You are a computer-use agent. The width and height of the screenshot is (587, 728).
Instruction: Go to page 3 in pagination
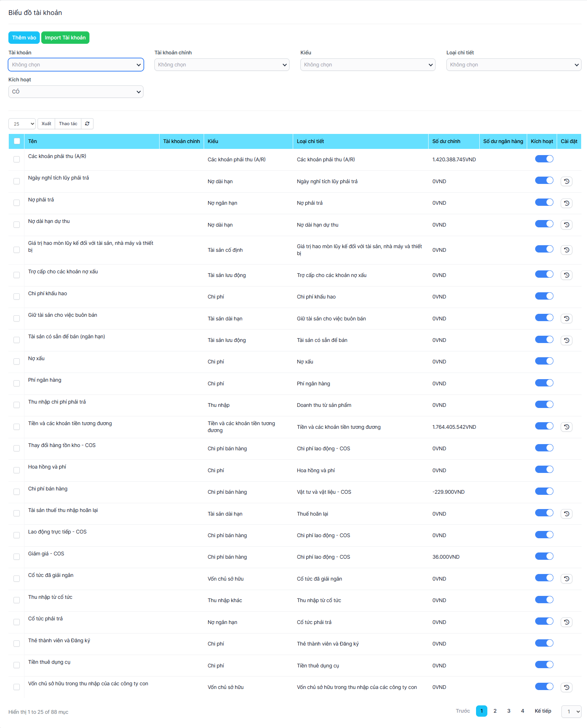[x=509, y=711]
